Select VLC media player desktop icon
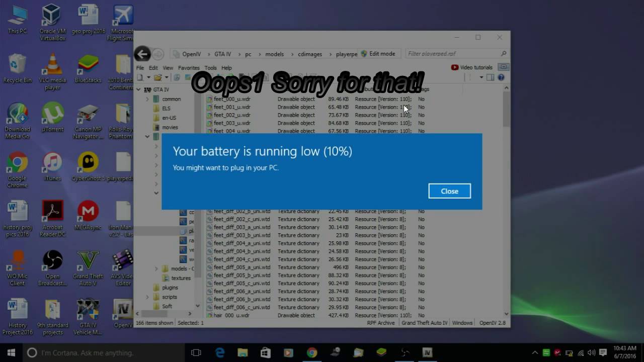The image size is (644, 362). (x=52, y=71)
